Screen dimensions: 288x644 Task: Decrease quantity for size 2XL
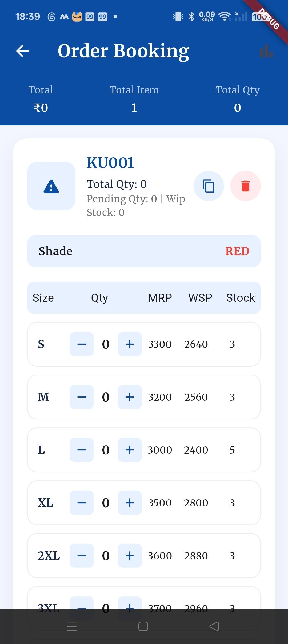pos(82,556)
